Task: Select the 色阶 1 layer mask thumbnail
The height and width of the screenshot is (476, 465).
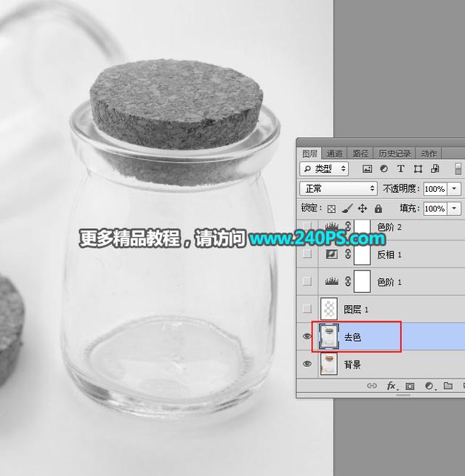Action: click(x=363, y=282)
